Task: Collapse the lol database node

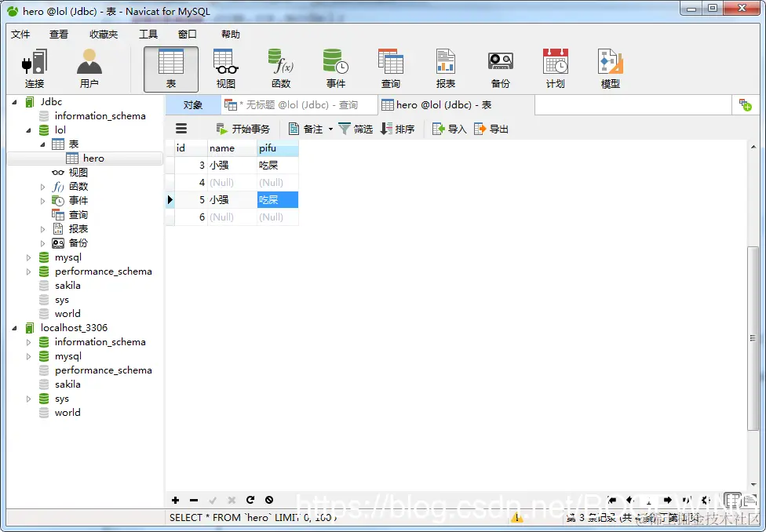Action: point(28,130)
